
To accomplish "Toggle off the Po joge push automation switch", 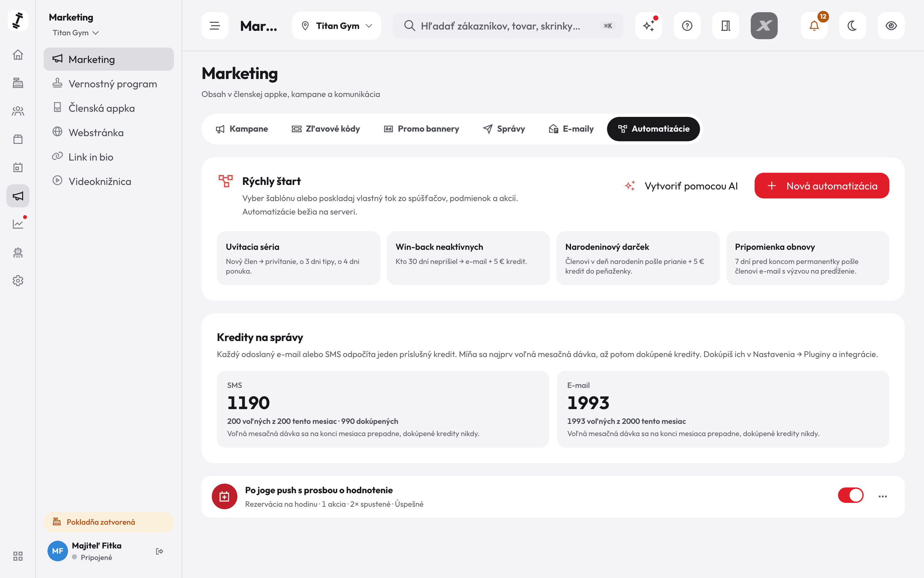I will (851, 495).
